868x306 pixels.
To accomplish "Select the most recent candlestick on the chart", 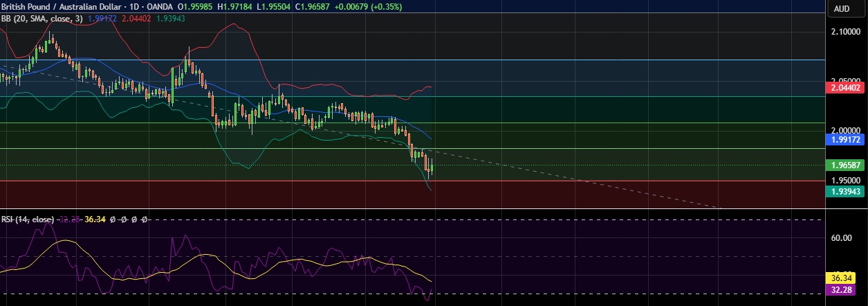I will pos(432,166).
